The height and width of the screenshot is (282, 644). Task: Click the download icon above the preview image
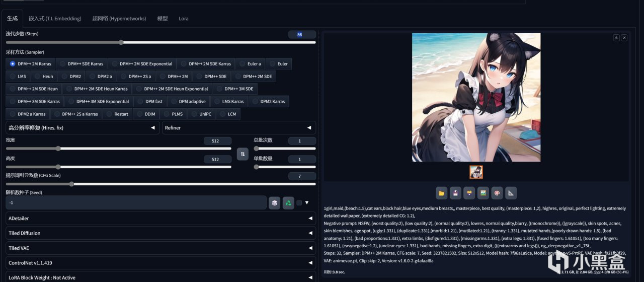pyautogui.click(x=616, y=38)
